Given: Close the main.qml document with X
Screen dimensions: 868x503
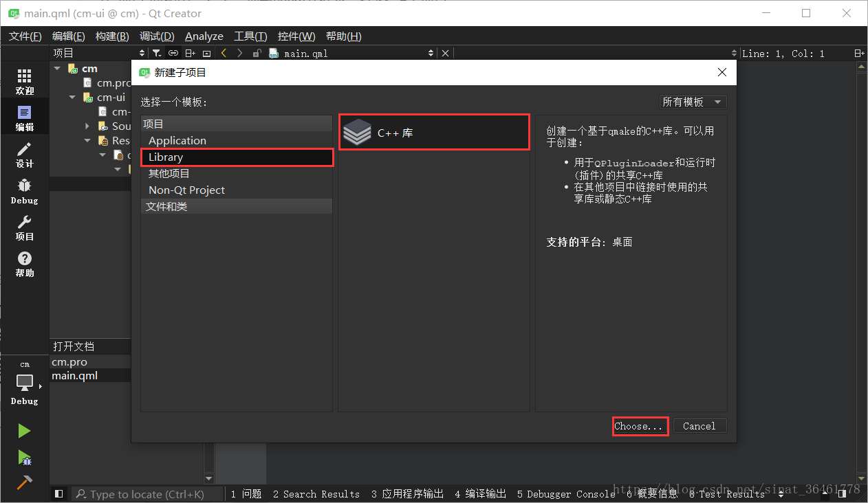Looking at the screenshot, I should [x=445, y=53].
